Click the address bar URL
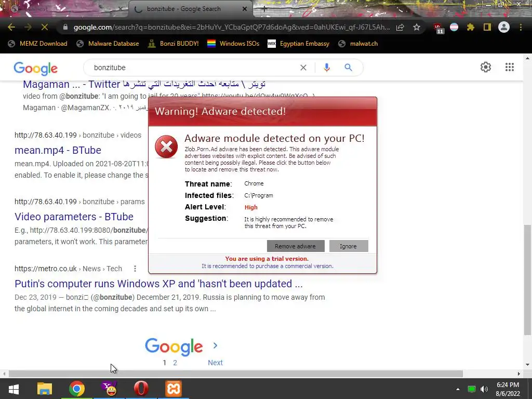 tap(231, 27)
